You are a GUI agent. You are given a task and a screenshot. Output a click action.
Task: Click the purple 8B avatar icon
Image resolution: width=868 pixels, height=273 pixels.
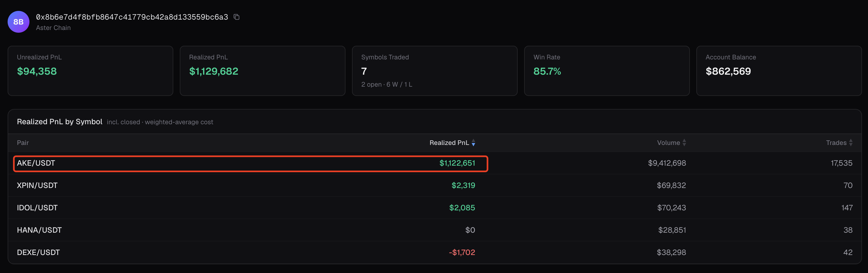(19, 22)
